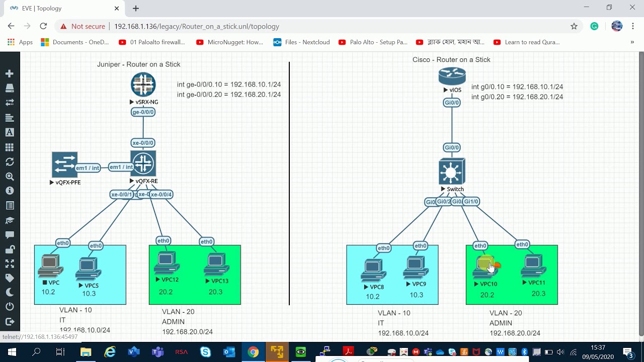Click the 'Not secure' site warning

(83, 26)
